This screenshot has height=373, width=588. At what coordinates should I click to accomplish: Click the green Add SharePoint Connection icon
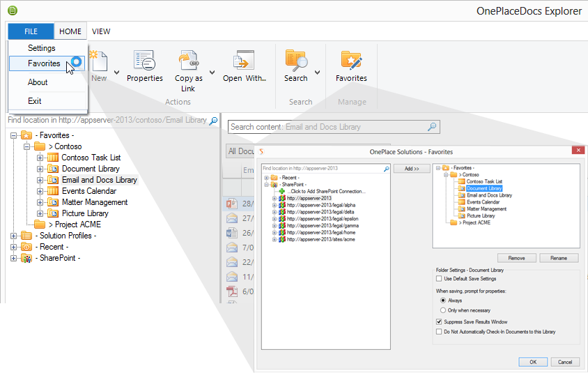(281, 191)
